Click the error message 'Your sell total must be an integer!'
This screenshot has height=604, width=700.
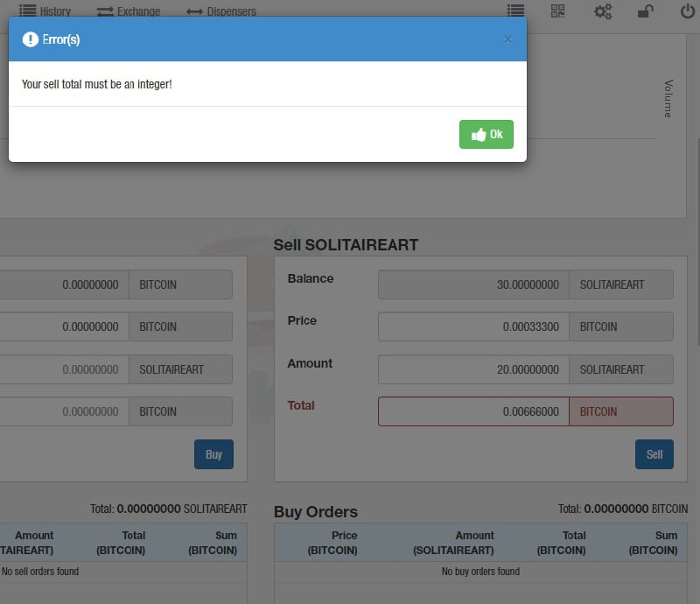(x=97, y=84)
